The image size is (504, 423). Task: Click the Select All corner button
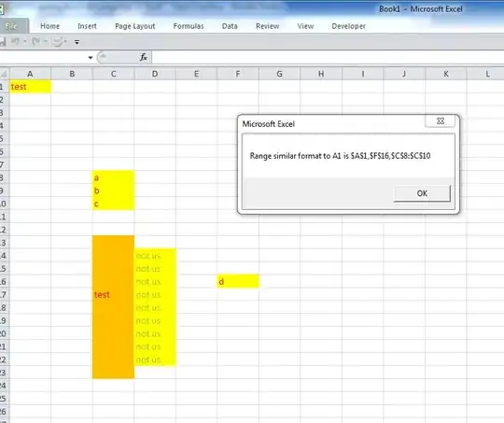click(x=5, y=74)
